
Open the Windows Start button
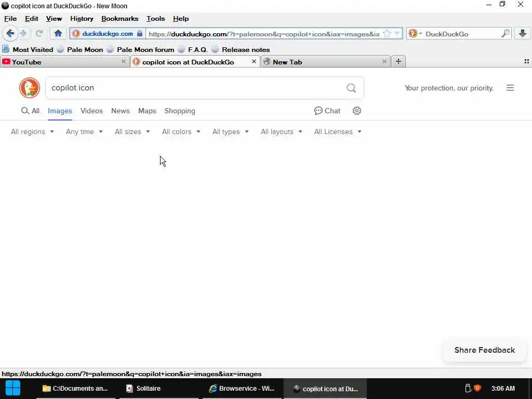(x=13, y=388)
